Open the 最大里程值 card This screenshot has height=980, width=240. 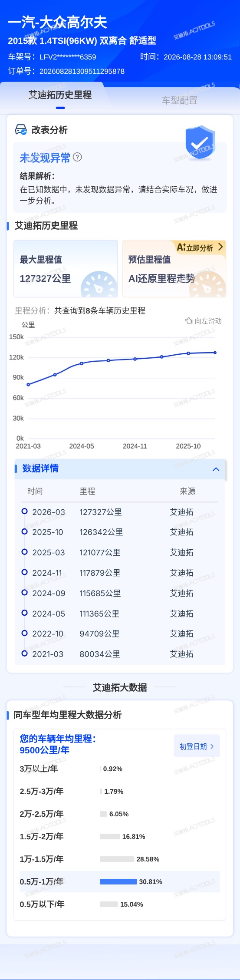pos(66,269)
